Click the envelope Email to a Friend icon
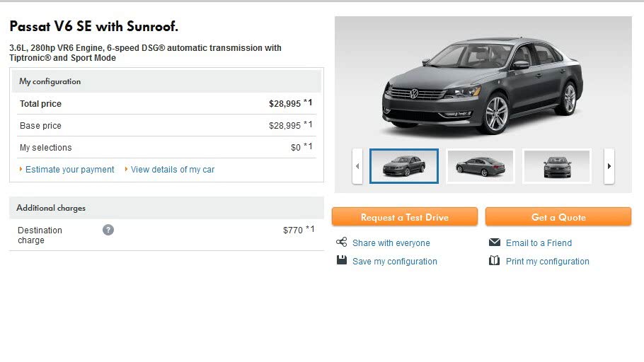This screenshot has height=362, width=644. (x=495, y=242)
